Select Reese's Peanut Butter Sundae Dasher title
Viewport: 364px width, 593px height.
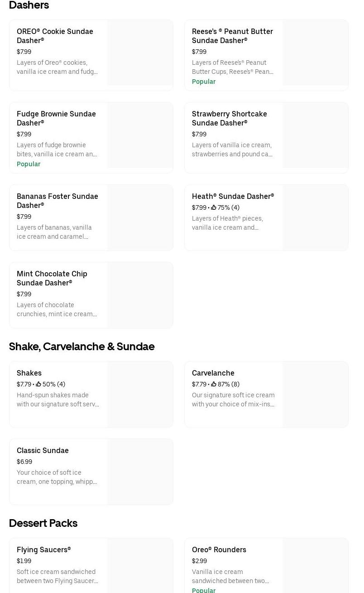(232, 36)
